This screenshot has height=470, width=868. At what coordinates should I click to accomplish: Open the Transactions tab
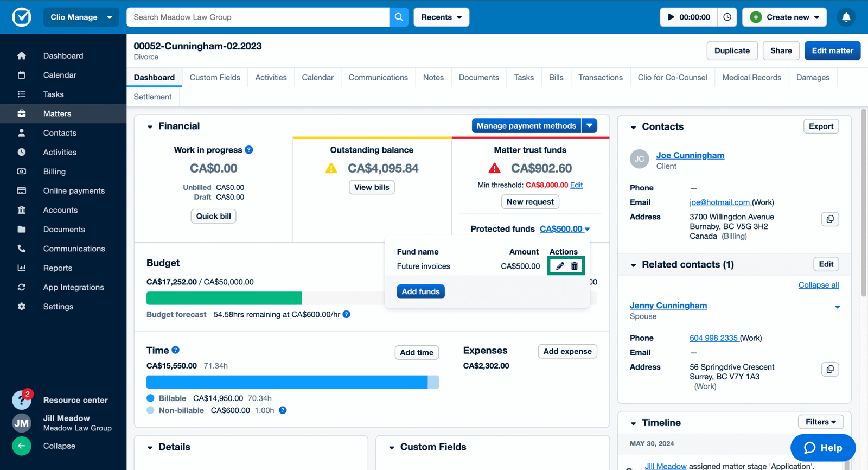click(601, 77)
